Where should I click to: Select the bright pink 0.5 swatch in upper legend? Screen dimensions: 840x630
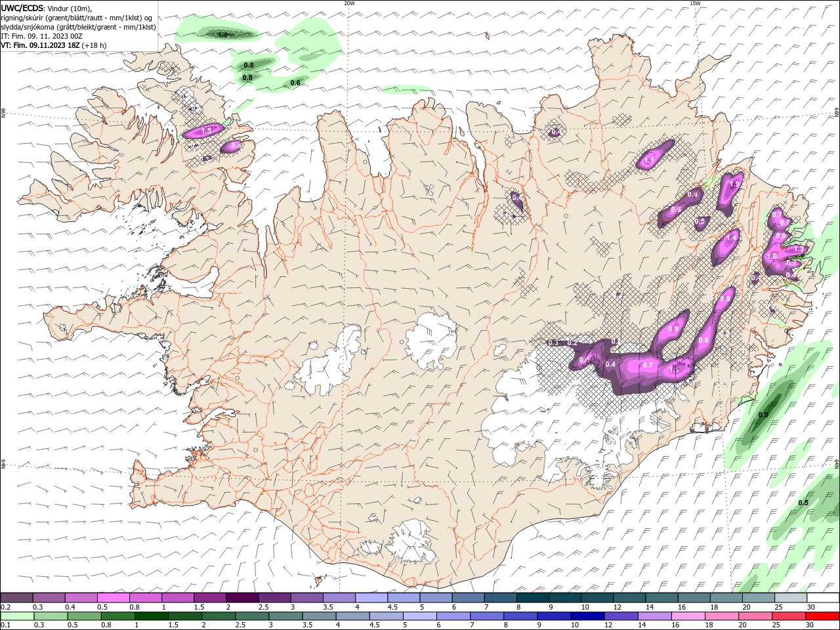114,598
